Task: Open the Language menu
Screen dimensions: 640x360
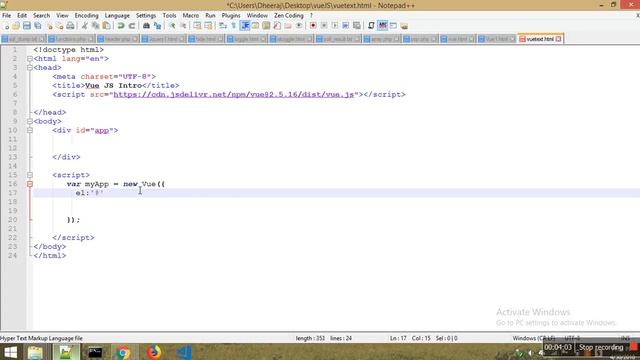Action: 117,16
